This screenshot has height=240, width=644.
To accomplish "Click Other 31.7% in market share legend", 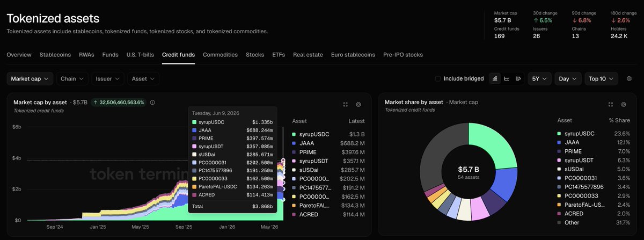I will click(594, 222).
